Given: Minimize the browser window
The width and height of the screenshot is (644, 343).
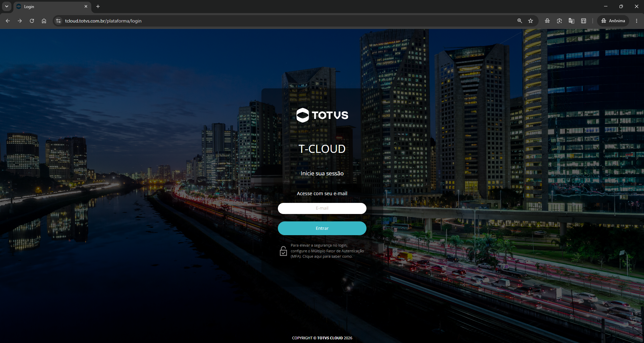Looking at the screenshot, I should pos(606,6).
